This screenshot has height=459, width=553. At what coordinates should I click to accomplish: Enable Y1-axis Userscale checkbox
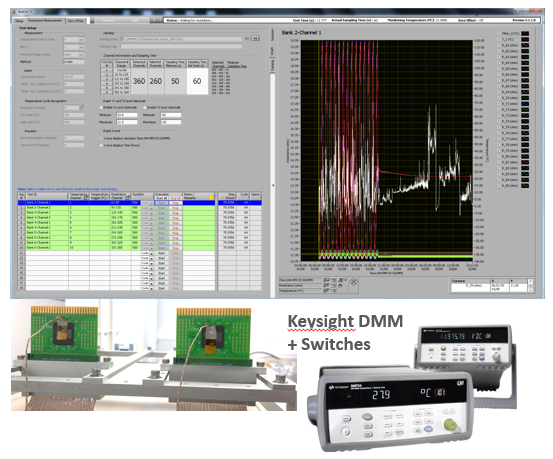tap(101, 107)
